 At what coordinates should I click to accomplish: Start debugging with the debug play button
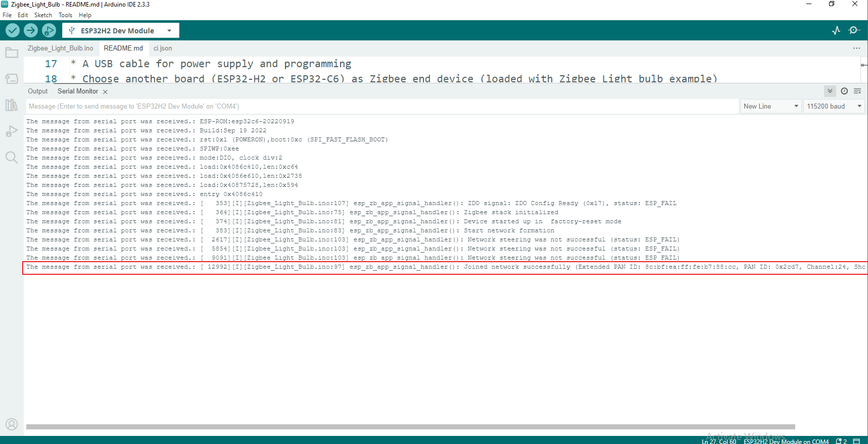(x=49, y=30)
